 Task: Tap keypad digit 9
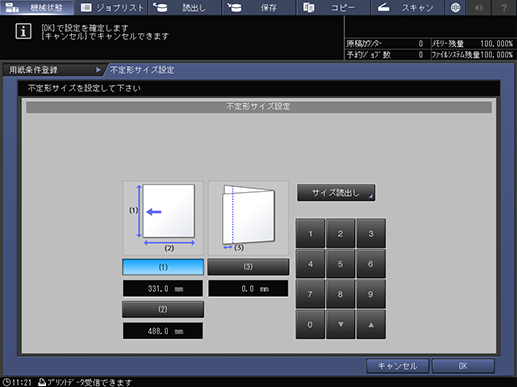click(x=371, y=294)
